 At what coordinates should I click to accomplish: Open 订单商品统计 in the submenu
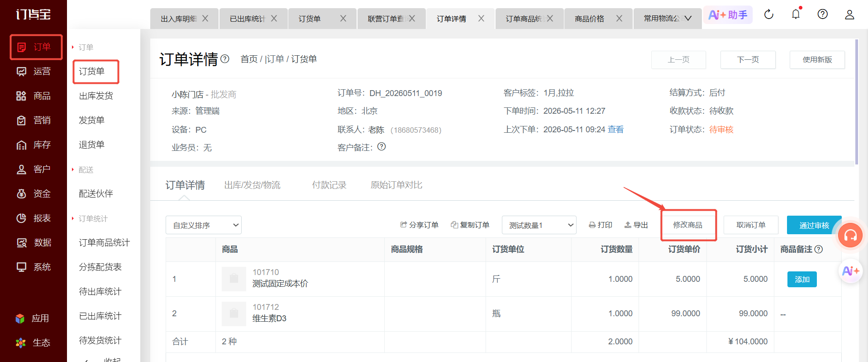coord(104,243)
